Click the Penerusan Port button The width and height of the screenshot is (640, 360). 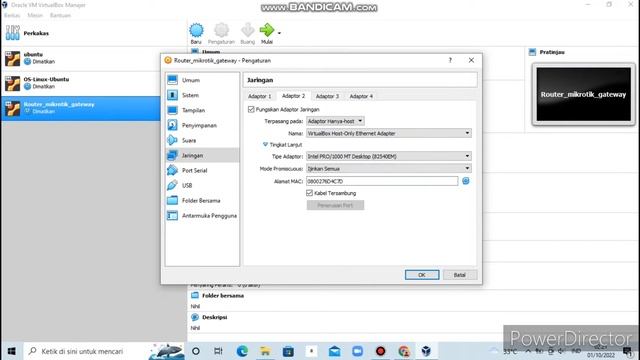(x=335, y=205)
